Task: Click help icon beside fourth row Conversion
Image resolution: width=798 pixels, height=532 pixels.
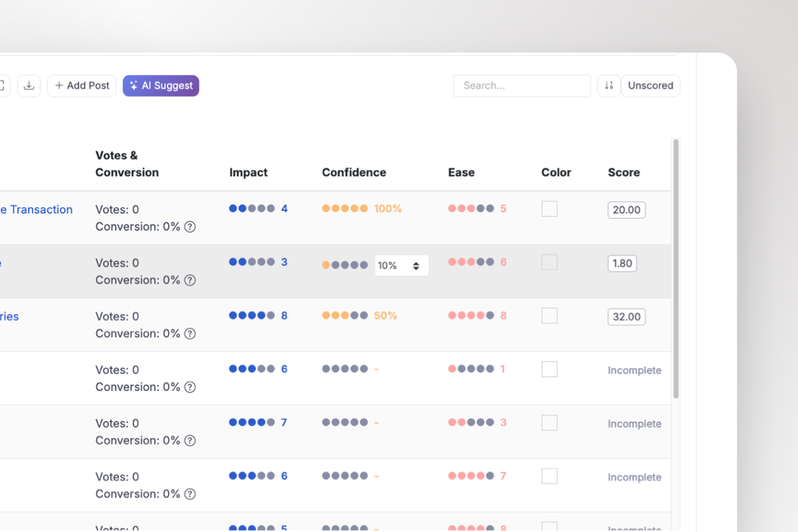Action: point(190,387)
